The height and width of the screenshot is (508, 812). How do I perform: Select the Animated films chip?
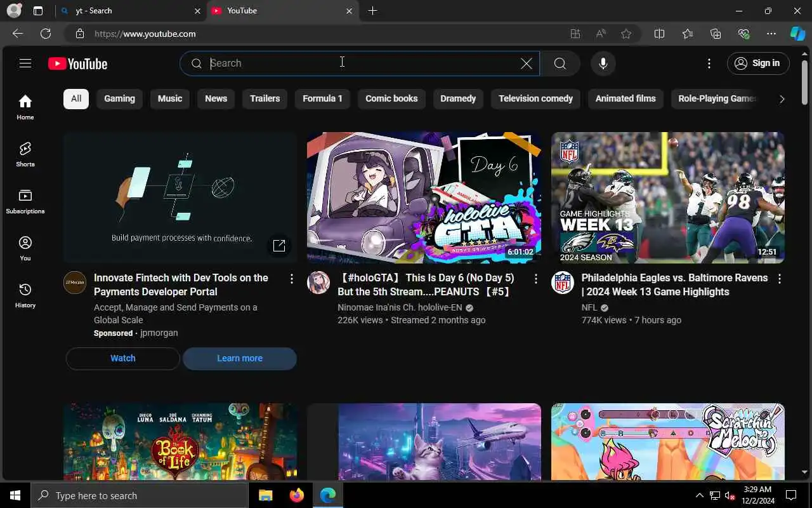pos(625,98)
